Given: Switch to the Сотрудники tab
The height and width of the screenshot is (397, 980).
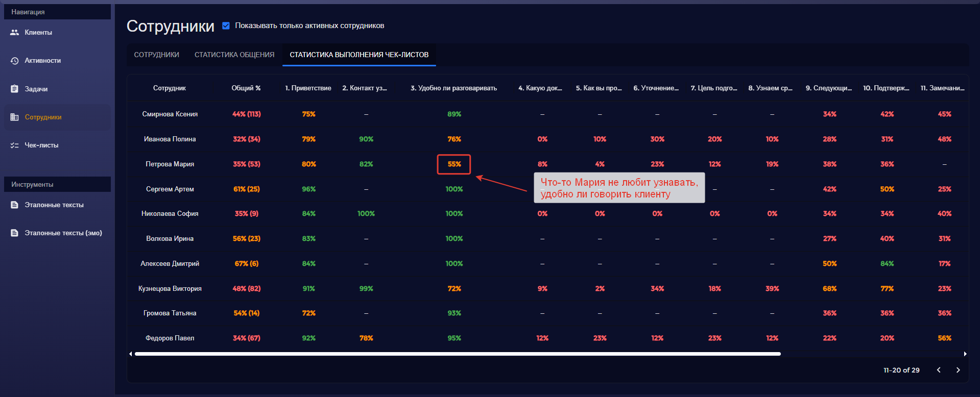Looking at the screenshot, I should 156,55.
